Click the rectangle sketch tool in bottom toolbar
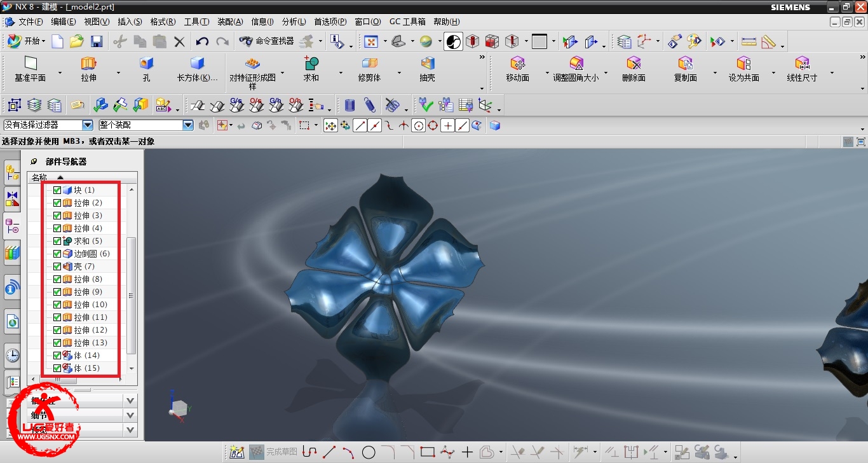Viewport: 868px width, 463px height. 428,452
